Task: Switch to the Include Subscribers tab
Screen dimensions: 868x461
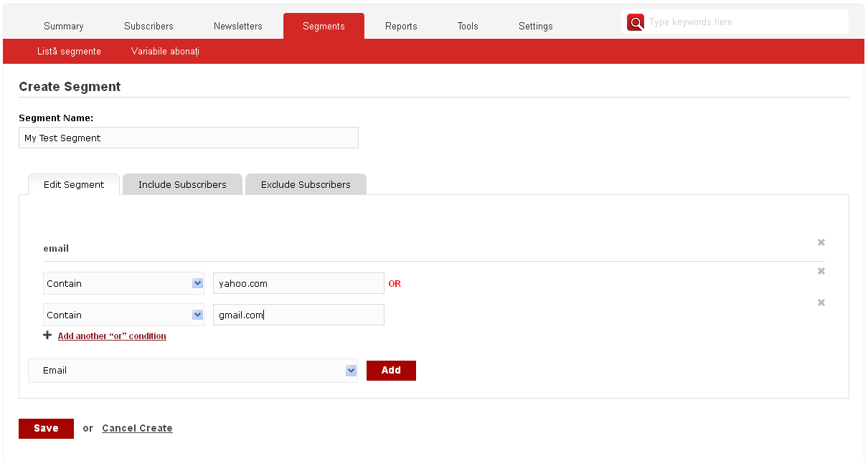Action: [x=182, y=184]
